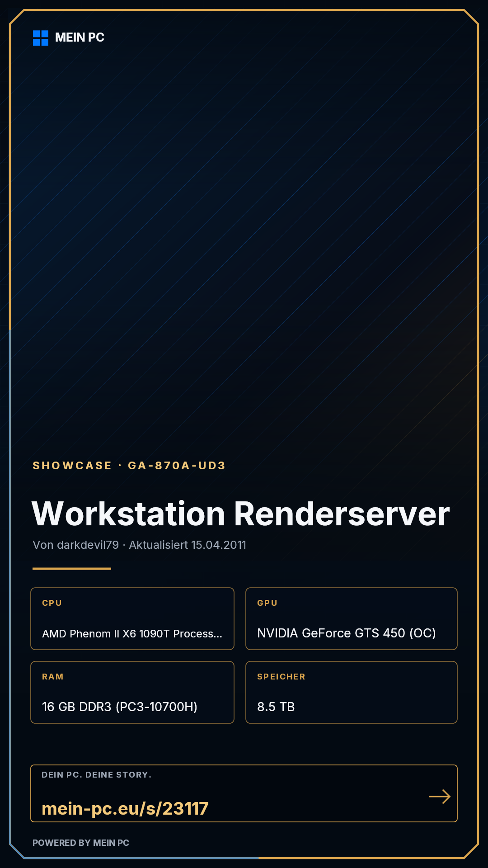Click the blue MEIN PC logo icon
The width and height of the screenshot is (488, 868).
[x=41, y=38]
